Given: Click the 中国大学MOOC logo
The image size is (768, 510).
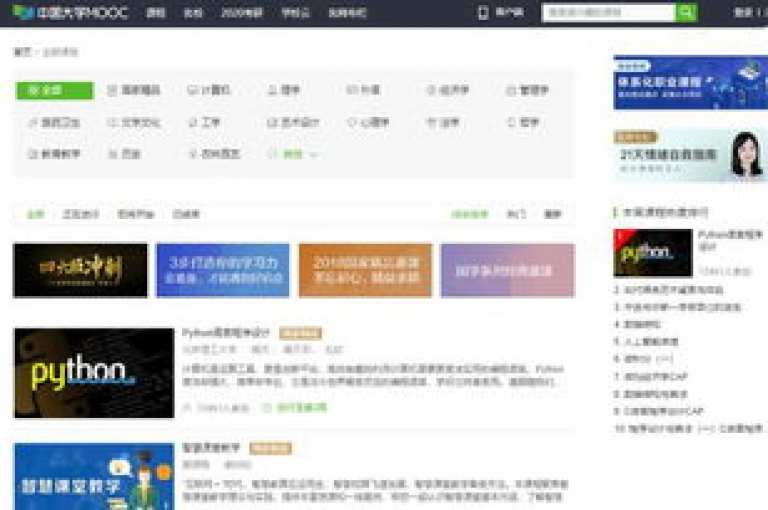Looking at the screenshot, I should point(70,12).
